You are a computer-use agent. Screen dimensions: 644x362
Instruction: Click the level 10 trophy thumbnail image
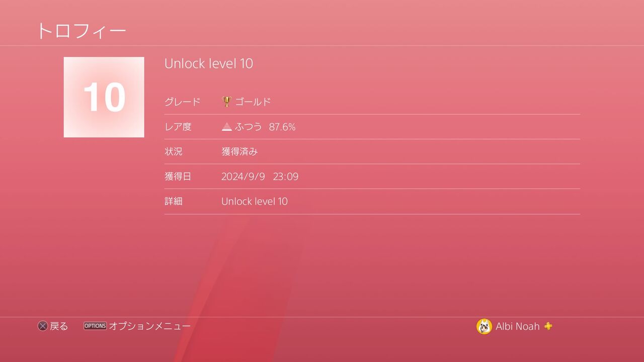click(104, 97)
